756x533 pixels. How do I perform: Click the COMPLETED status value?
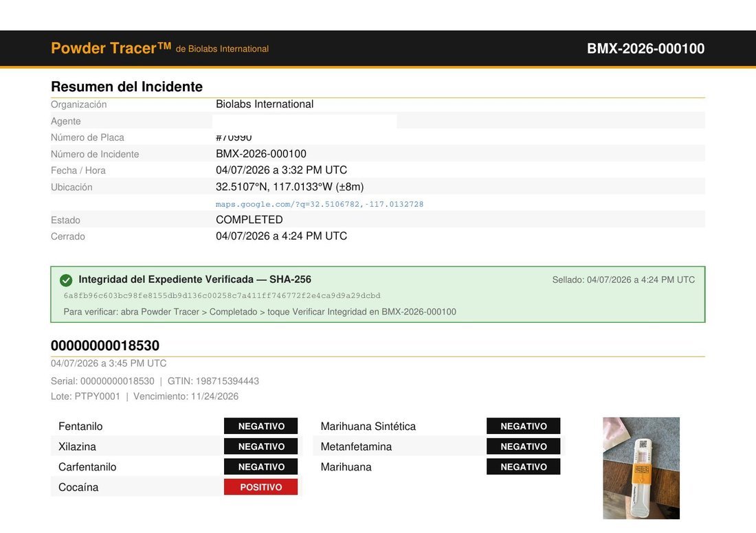coord(249,220)
